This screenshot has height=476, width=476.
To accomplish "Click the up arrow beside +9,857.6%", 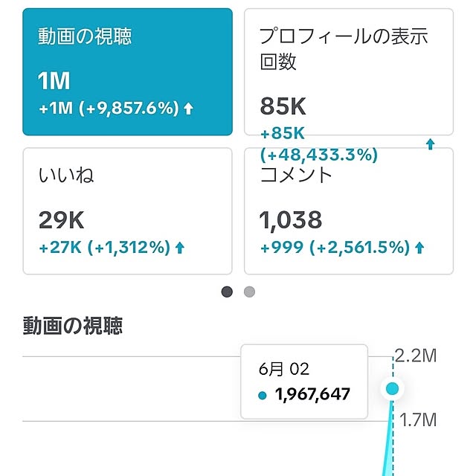I will 188,109.
